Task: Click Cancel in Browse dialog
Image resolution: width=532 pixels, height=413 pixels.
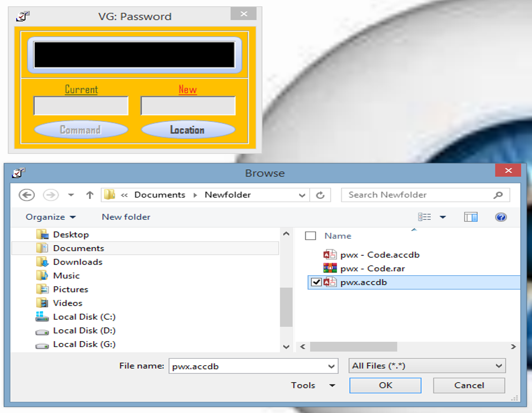Action: 469,386
